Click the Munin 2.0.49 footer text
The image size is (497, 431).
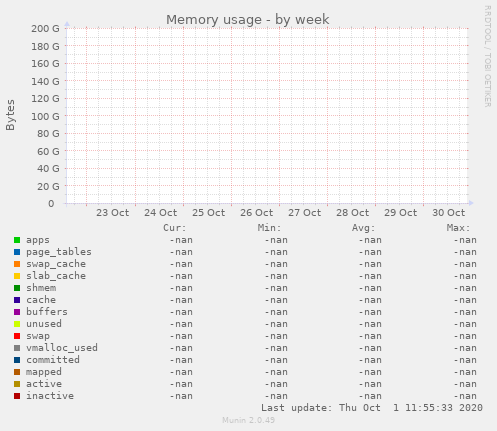(x=249, y=420)
